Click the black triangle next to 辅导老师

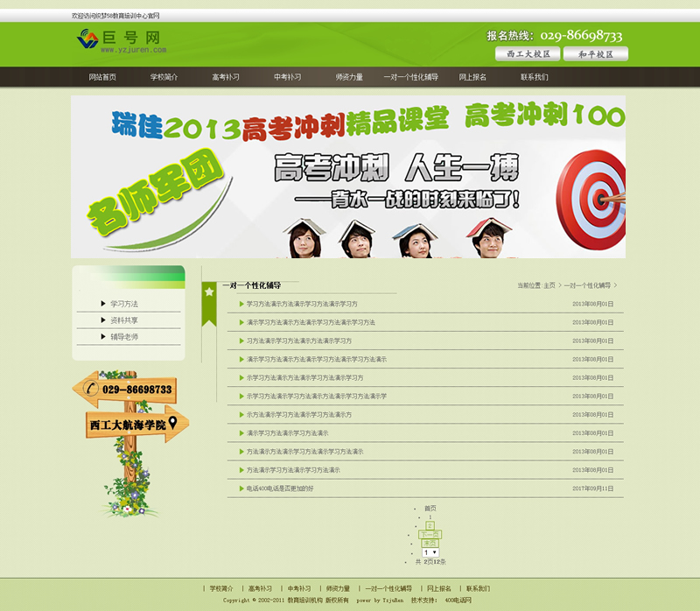coord(103,337)
